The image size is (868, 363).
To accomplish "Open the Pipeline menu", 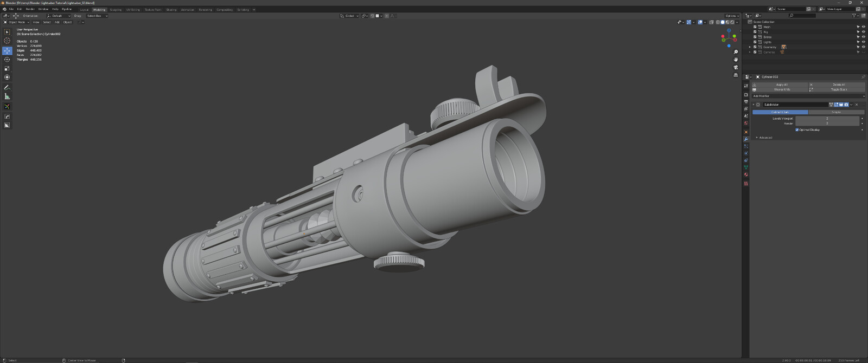I will pyautogui.click(x=67, y=9).
